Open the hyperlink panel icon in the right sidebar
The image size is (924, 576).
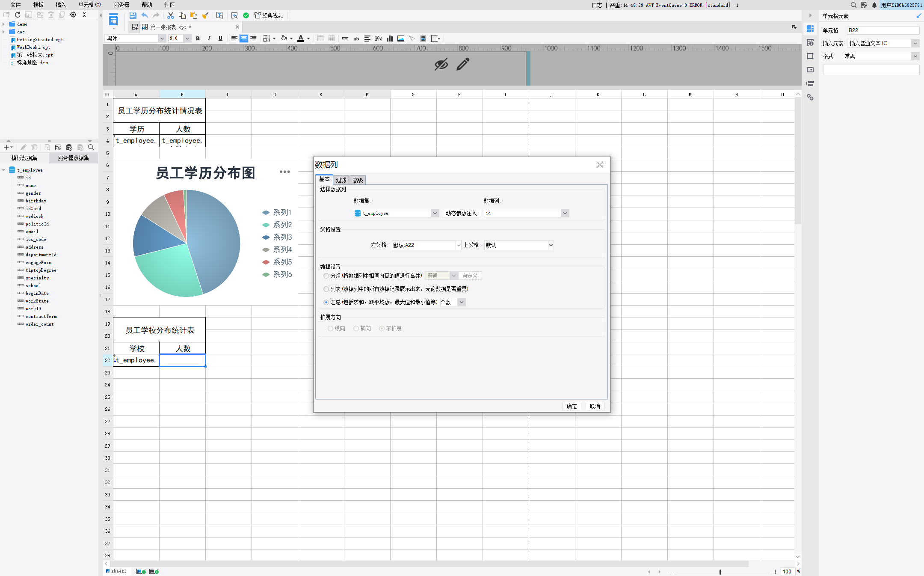[x=810, y=97]
